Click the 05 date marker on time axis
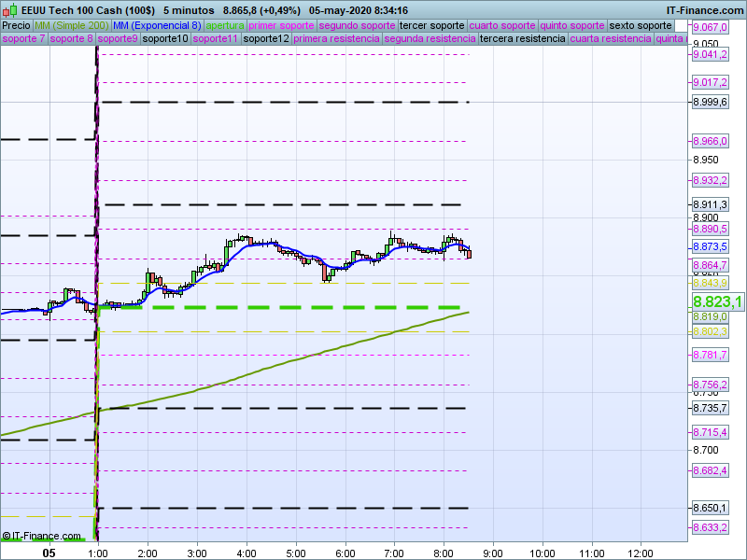 [x=49, y=553]
